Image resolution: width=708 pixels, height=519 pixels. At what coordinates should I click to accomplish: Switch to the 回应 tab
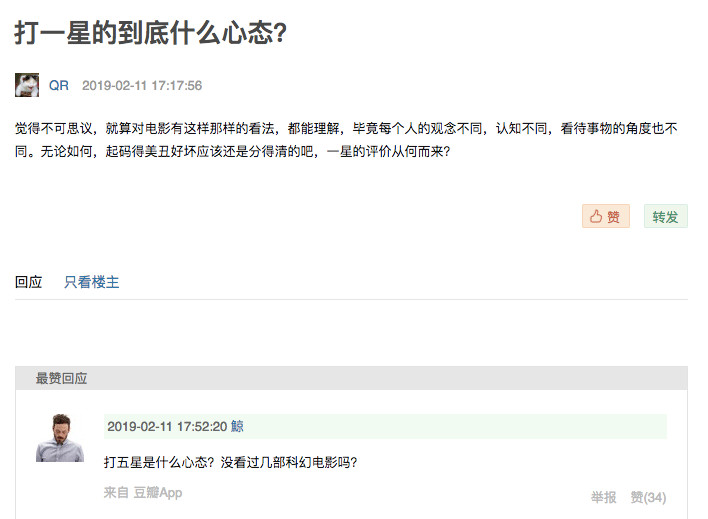pos(29,282)
